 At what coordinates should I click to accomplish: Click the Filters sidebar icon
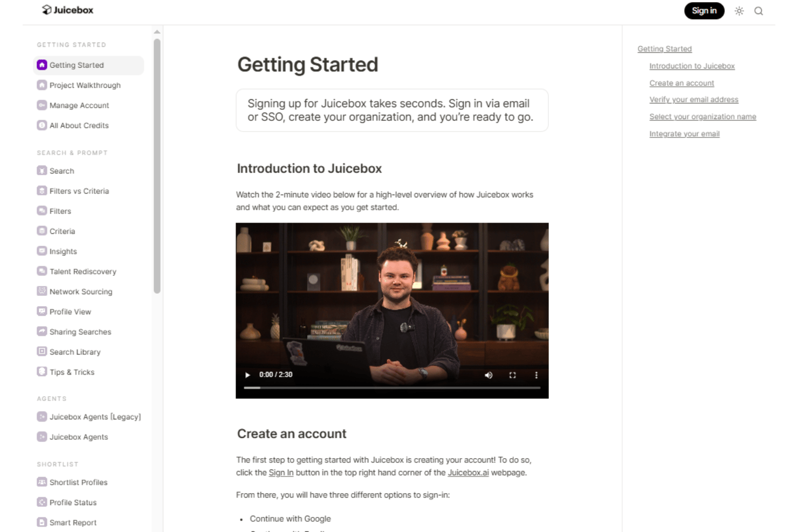coord(42,211)
